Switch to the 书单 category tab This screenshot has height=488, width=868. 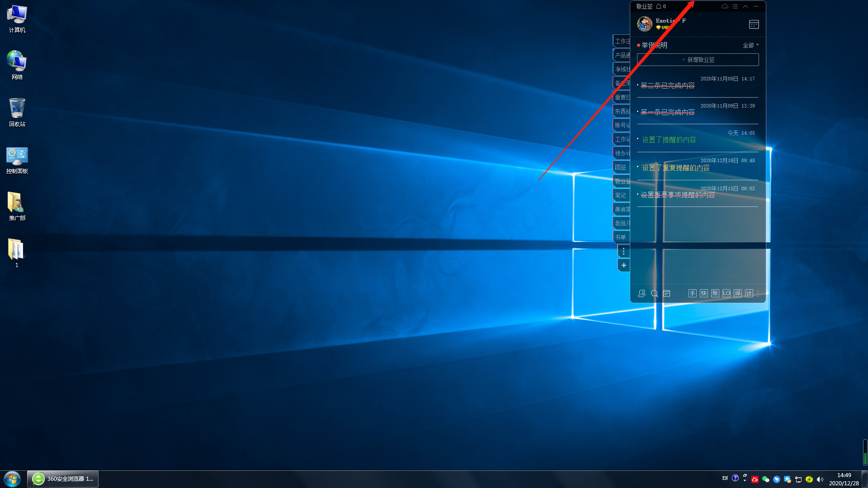point(622,237)
